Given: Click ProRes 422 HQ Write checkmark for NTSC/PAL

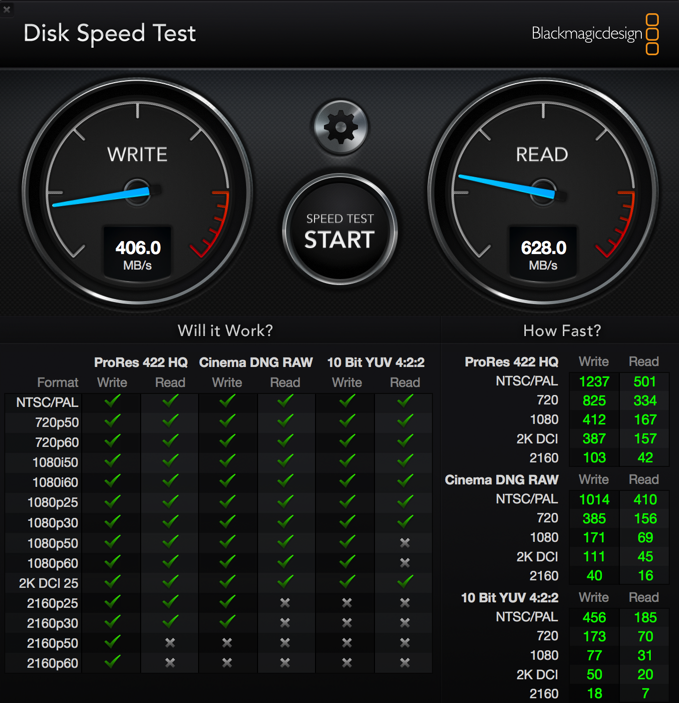Looking at the screenshot, I should 112,401.
